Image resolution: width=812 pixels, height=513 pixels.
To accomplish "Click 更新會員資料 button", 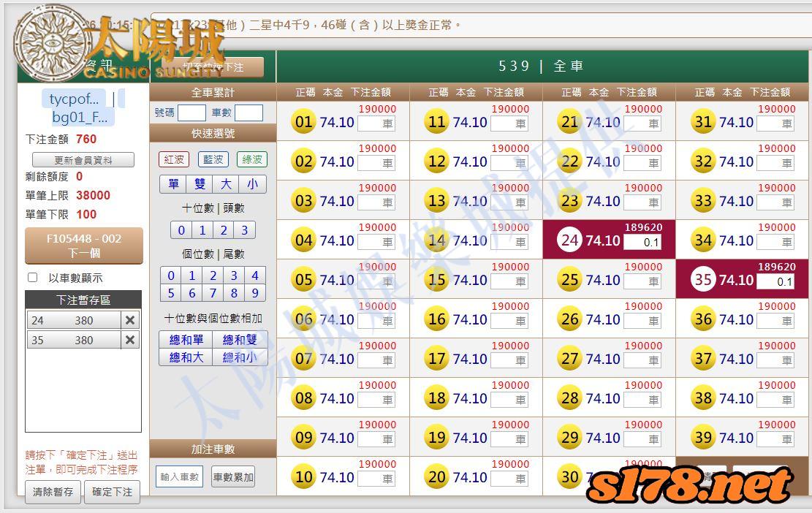I will [83, 159].
